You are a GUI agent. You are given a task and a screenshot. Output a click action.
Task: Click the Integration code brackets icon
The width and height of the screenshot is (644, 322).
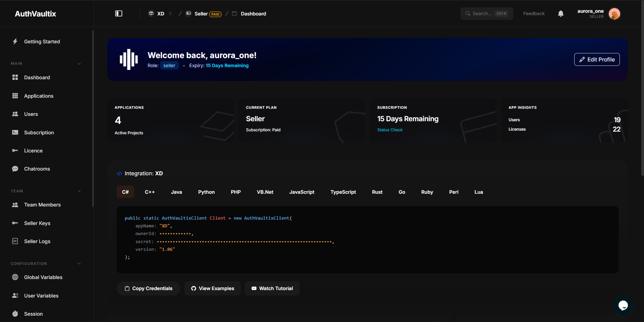[119, 174]
